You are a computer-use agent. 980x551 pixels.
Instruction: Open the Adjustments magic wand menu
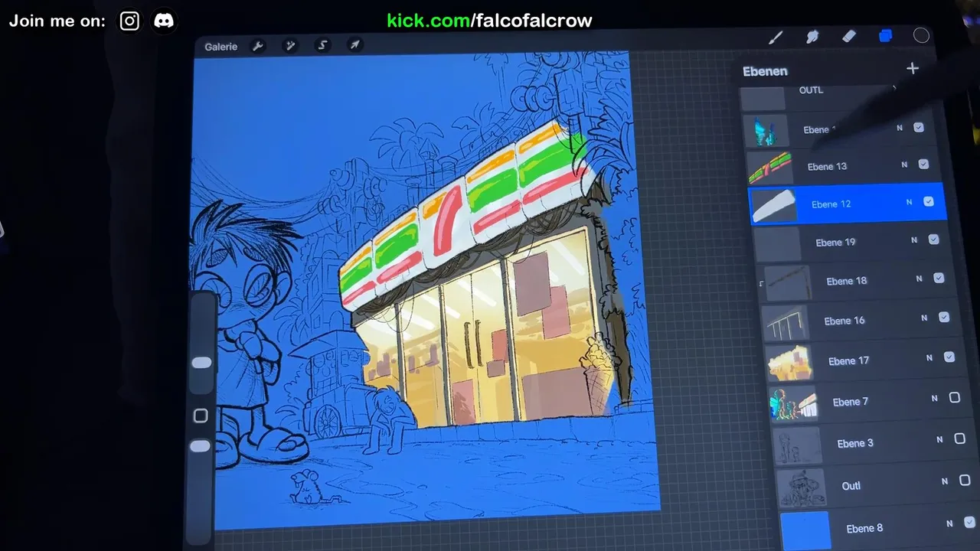[x=290, y=46]
